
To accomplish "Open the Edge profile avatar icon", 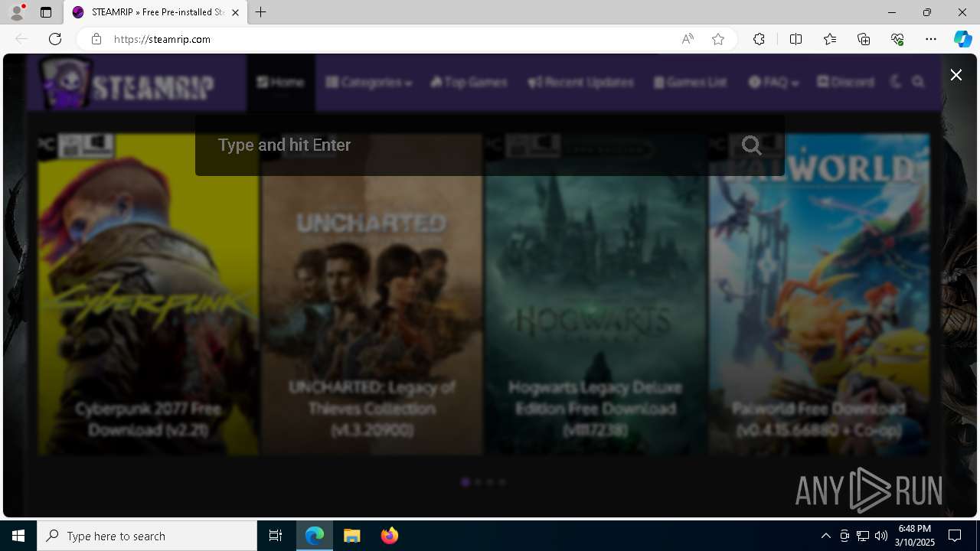I will click(17, 12).
